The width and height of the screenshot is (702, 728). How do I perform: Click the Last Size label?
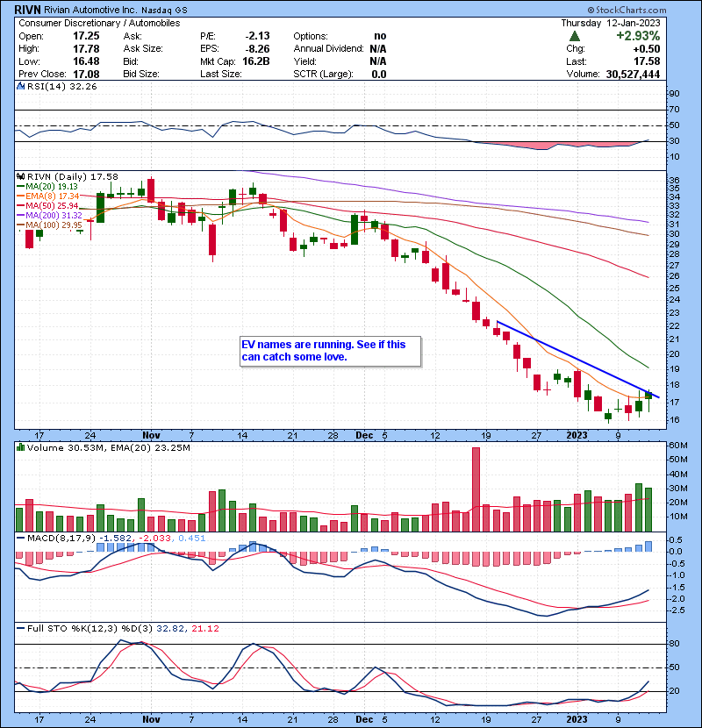pyautogui.click(x=220, y=75)
